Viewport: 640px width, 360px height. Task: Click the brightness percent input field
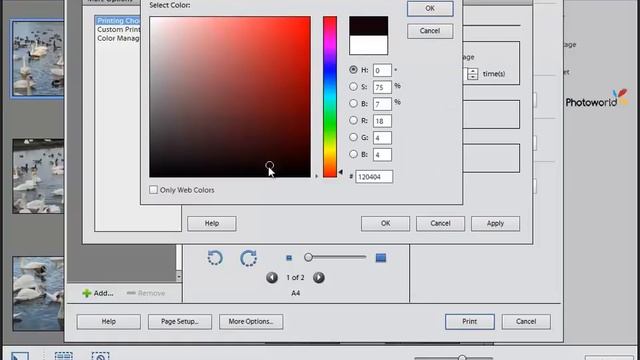(382, 104)
